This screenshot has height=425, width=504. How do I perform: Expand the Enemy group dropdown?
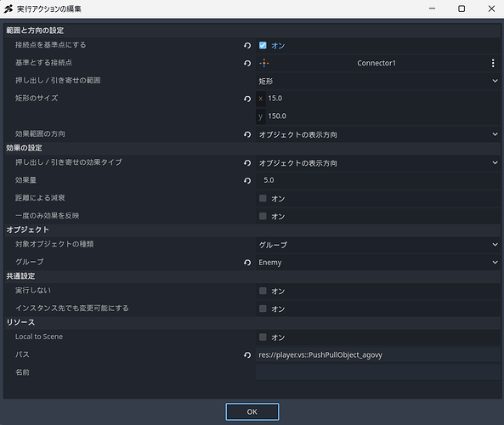(x=378, y=263)
